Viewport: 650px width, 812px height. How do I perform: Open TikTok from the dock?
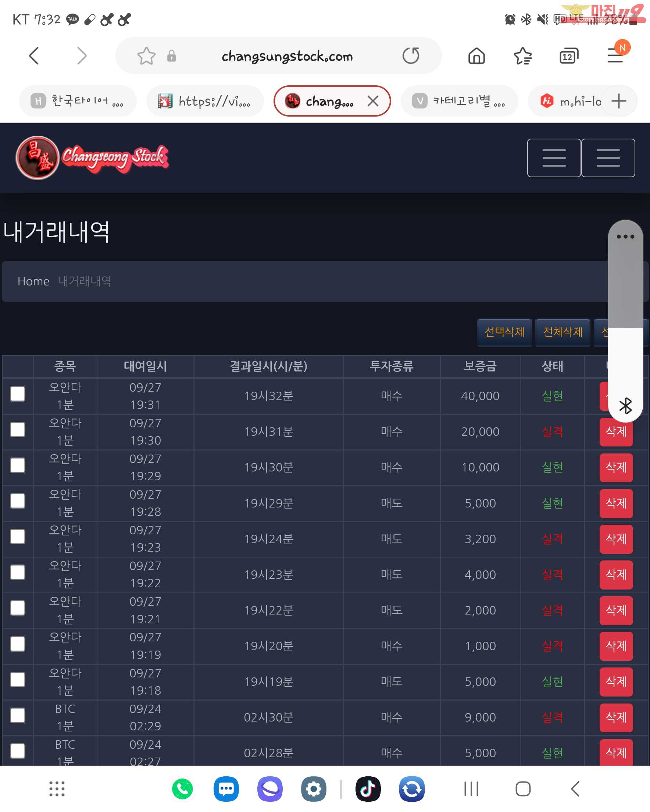(x=368, y=789)
